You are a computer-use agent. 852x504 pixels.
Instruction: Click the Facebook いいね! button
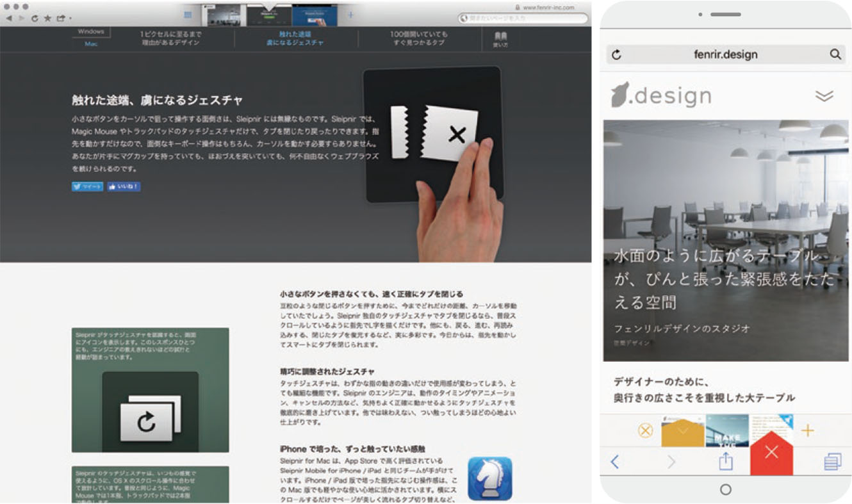(124, 187)
